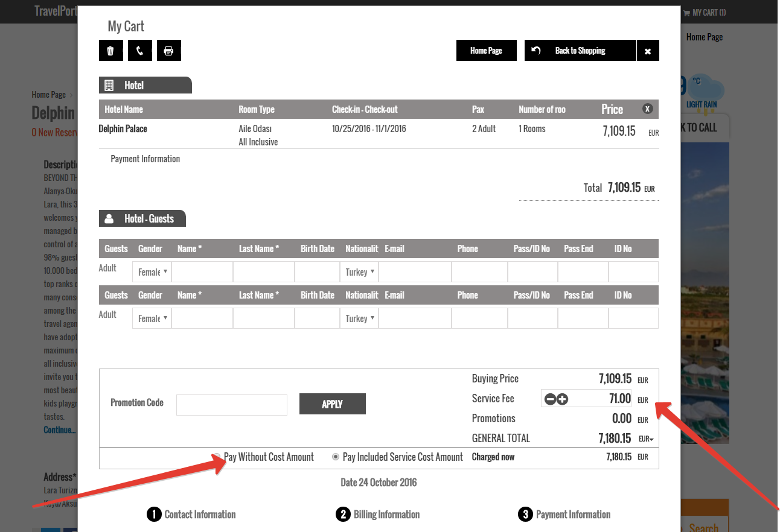Click the 7,109.15 hotel price value
780x532 pixels.
619,131
